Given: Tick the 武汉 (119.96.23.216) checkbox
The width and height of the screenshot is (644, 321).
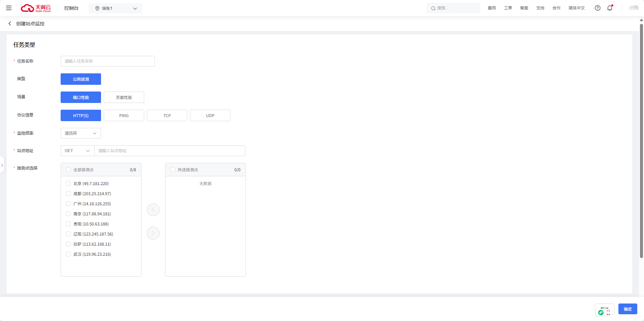Looking at the screenshot, I should pyautogui.click(x=68, y=254).
